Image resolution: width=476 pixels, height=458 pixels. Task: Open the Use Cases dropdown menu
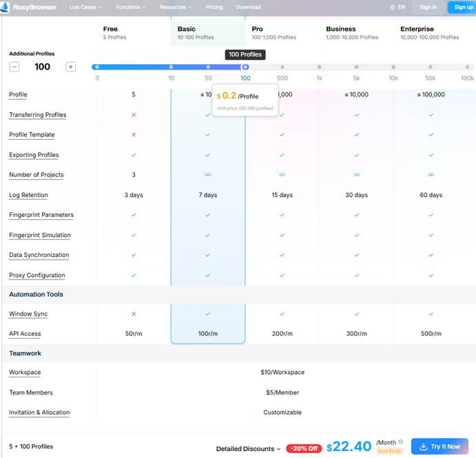[85, 8]
